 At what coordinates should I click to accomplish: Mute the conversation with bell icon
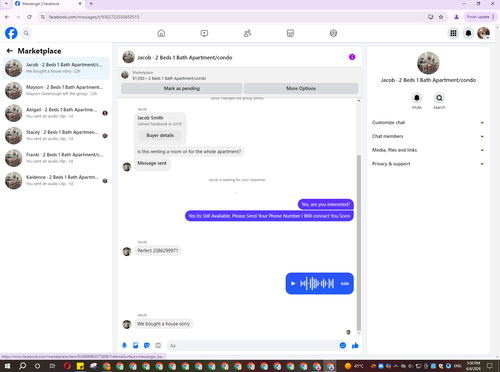(x=417, y=98)
